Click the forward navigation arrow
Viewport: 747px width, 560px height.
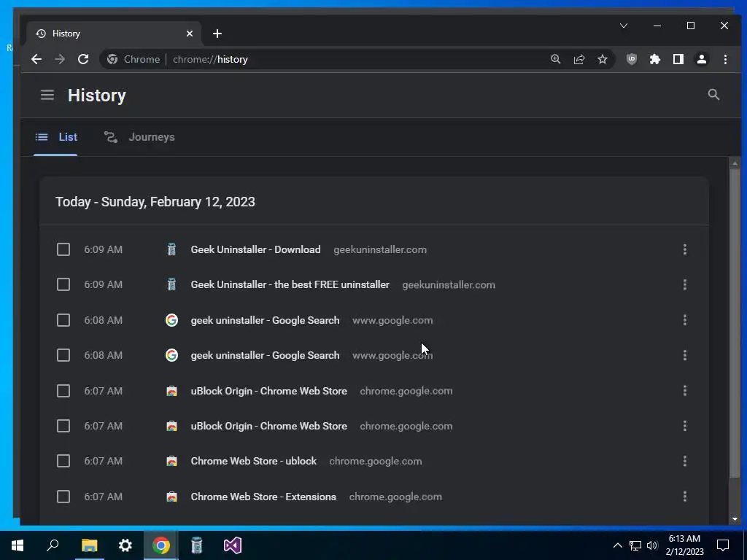(60, 59)
